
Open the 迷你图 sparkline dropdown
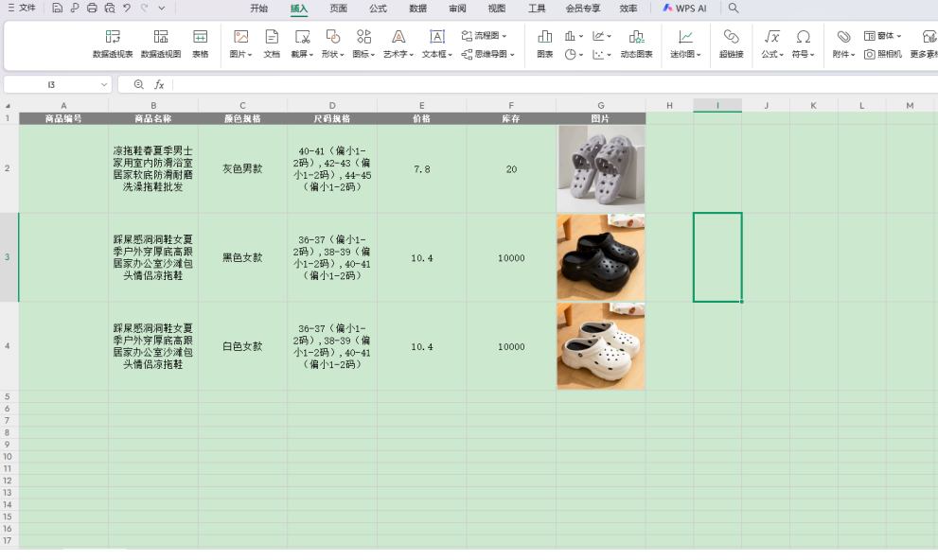pyautogui.click(x=685, y=44)
